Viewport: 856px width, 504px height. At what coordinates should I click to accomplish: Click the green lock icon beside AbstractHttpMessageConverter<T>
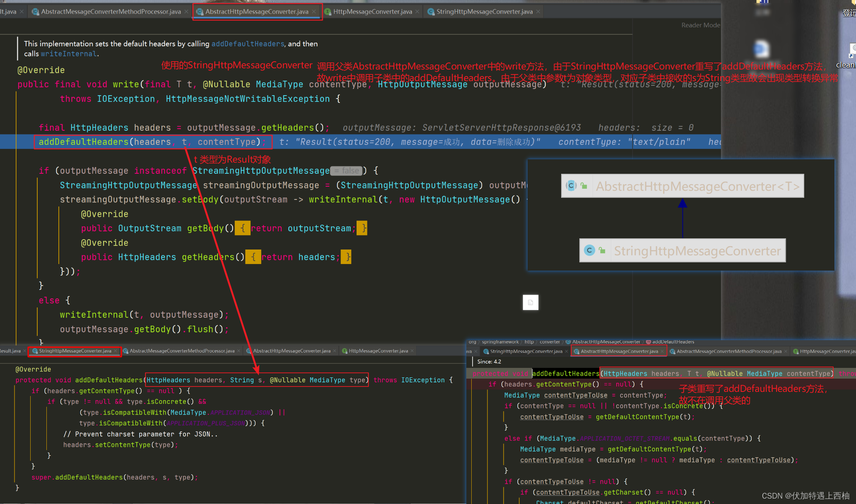point(584,186)
